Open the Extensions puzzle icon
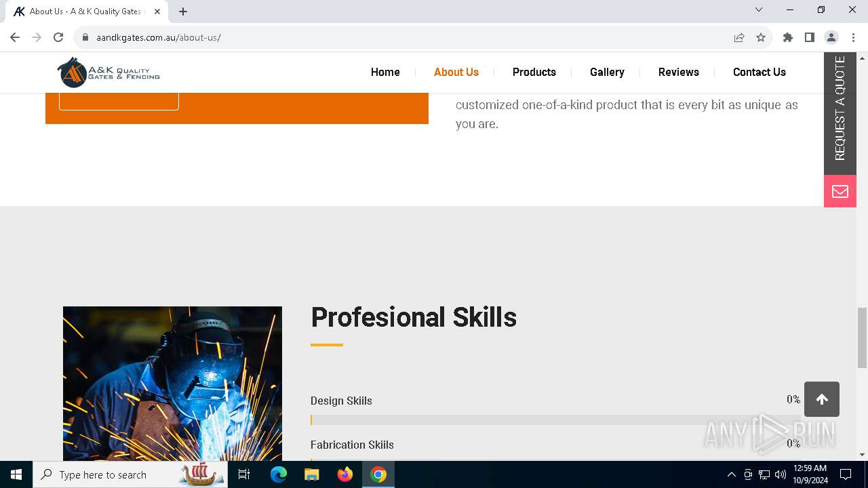The image size is (868, 488). [788, 37]
